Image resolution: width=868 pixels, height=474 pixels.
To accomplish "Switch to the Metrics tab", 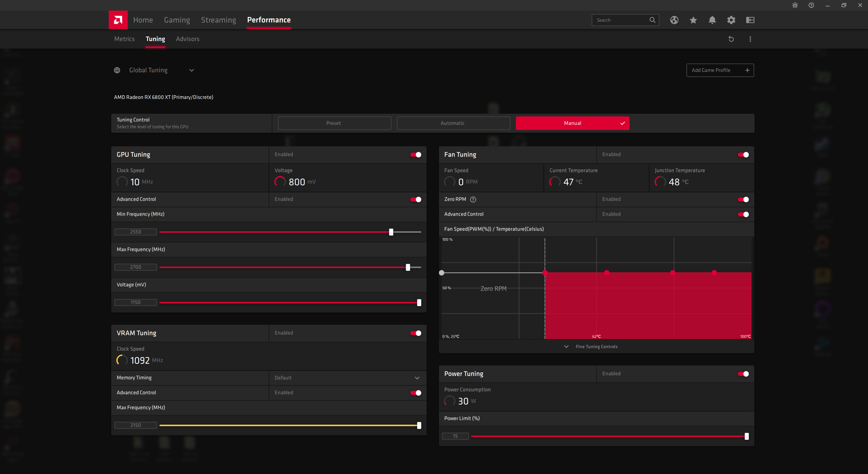I will (x=124, y=39).
